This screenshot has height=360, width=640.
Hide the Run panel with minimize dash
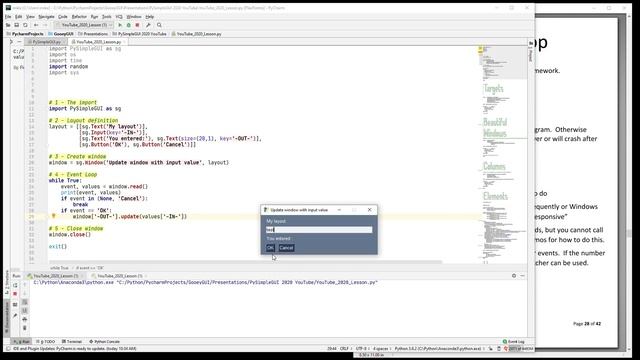522,276
